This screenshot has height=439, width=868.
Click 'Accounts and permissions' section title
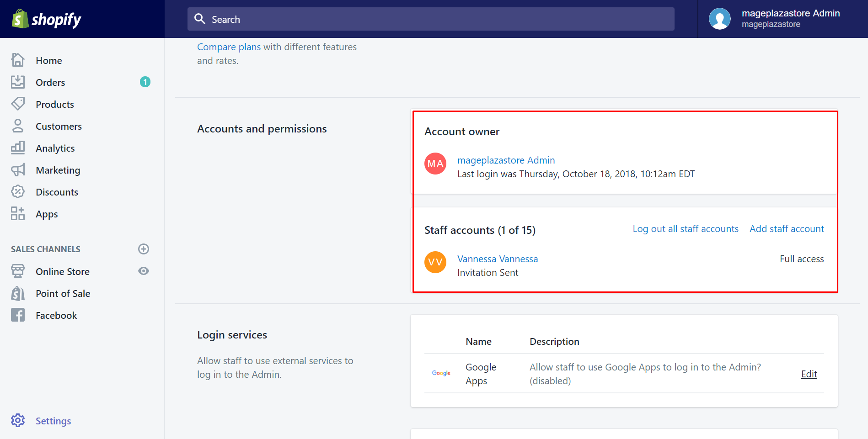click(262, 129)
